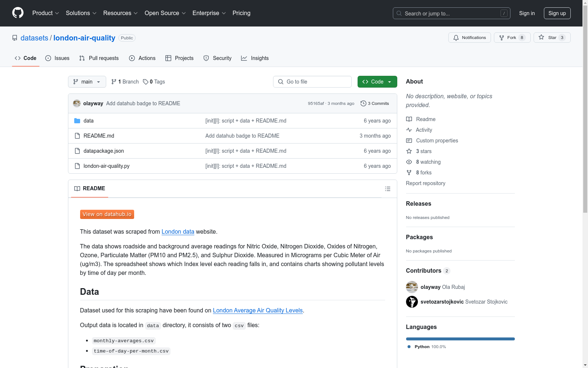Viewport: 588px width, 368px height.
Task: Open London Average Air Quality Levels link
Action: (258, 310)
